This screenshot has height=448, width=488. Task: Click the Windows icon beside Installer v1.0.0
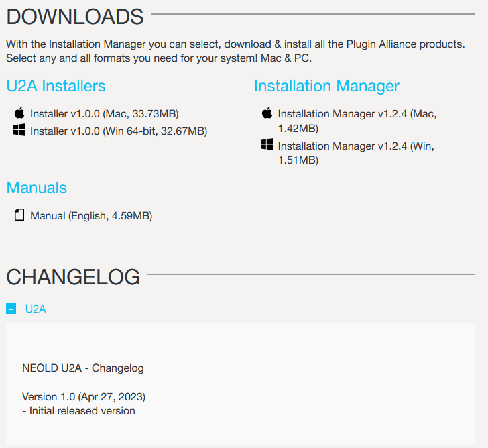click(19, 130)
